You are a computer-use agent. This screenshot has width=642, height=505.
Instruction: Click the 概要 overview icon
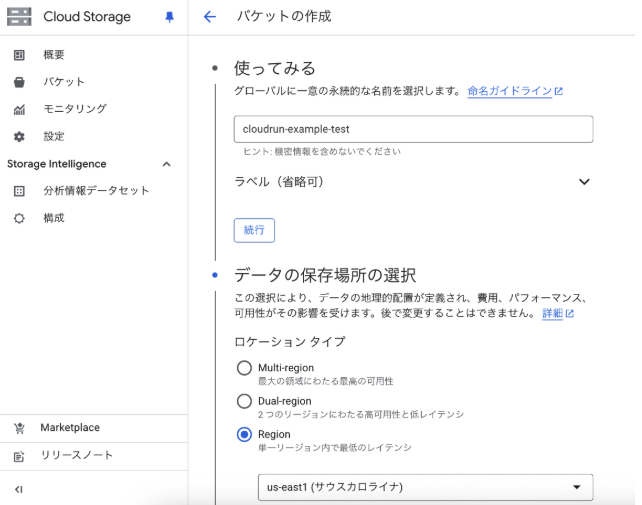click(19, 55)
